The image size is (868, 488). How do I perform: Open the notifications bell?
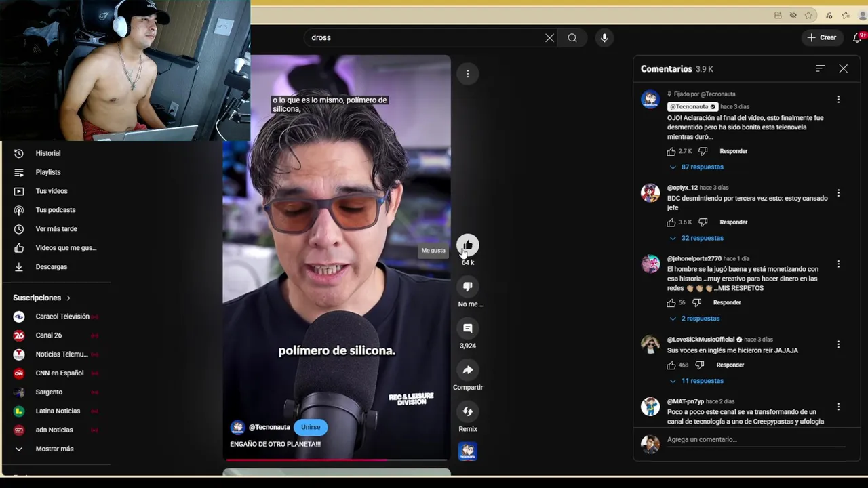click(x=858, y=38)
